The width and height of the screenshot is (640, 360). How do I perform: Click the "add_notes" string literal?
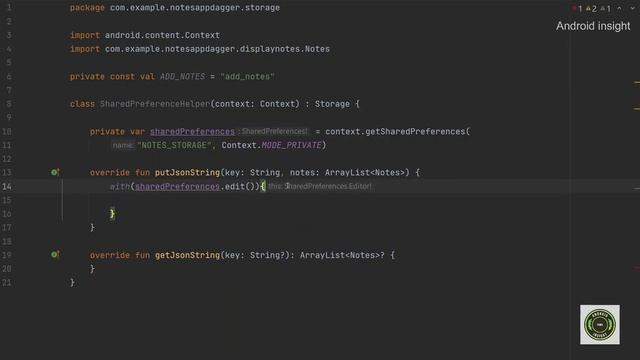(247, 77)
